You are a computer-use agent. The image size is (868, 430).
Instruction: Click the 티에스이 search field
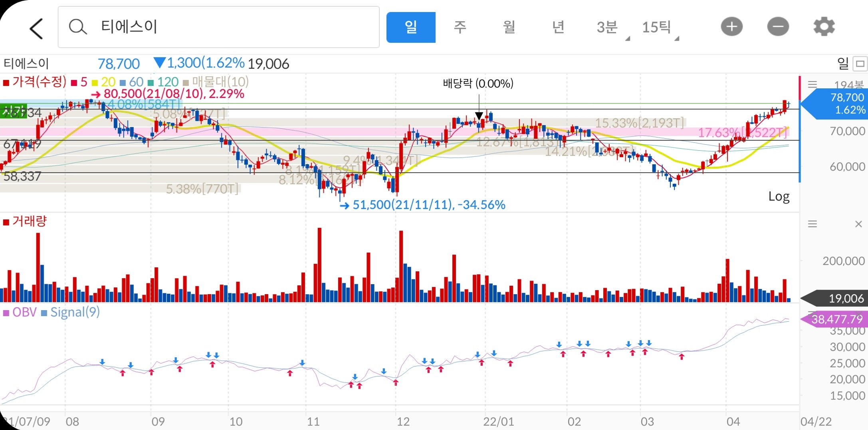218,27
